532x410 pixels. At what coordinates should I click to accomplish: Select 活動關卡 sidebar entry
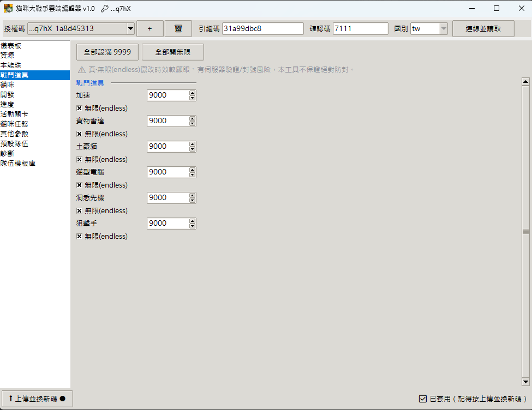click(x=35, y=114)
